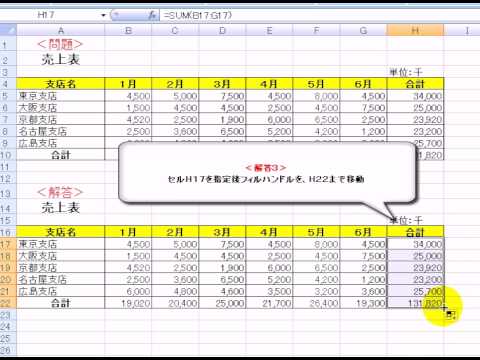Click the 売上表 title in row 2
The height and width of the screenshot is (360, 480).
click(60, 60)
